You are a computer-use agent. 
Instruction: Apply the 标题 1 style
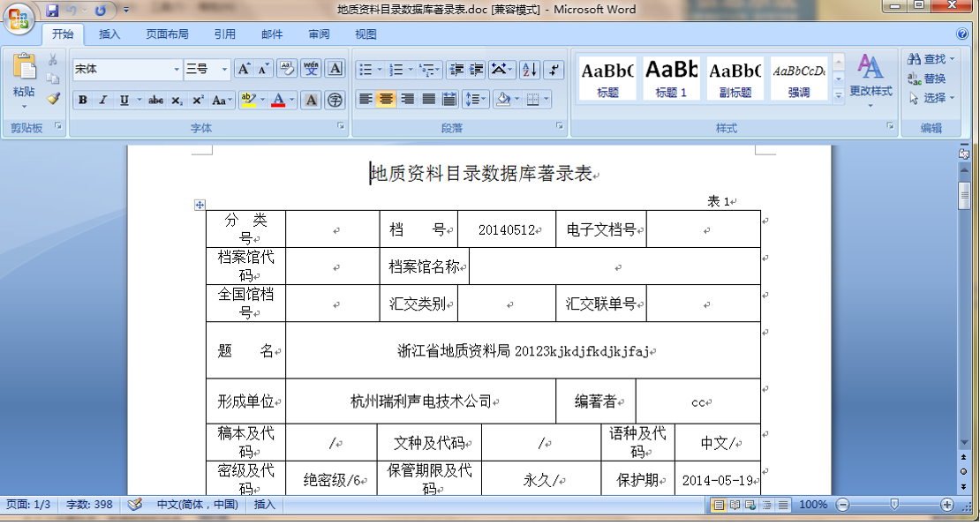(x=671, y=78)
